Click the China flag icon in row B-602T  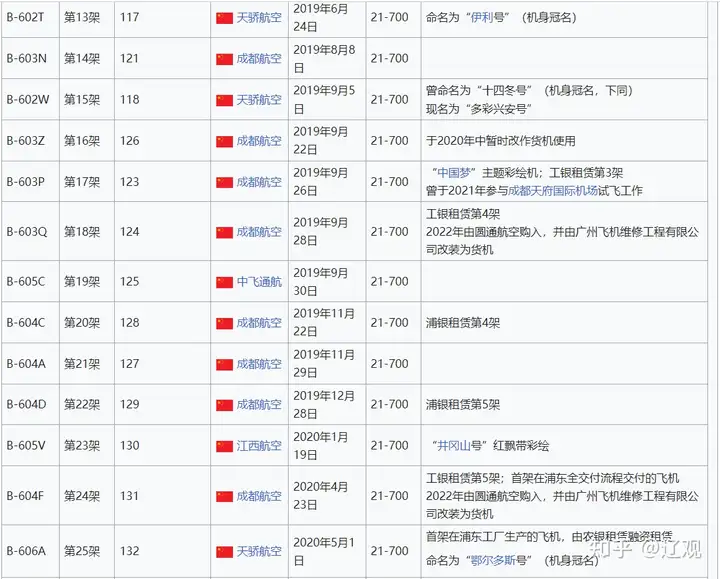[225, 18]
